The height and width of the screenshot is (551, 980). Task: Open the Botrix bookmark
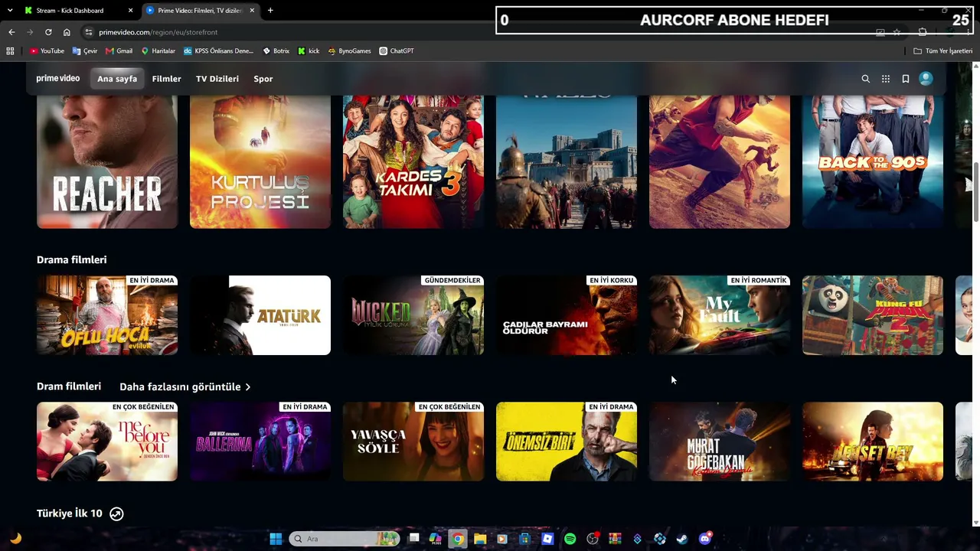pos(276,51)
